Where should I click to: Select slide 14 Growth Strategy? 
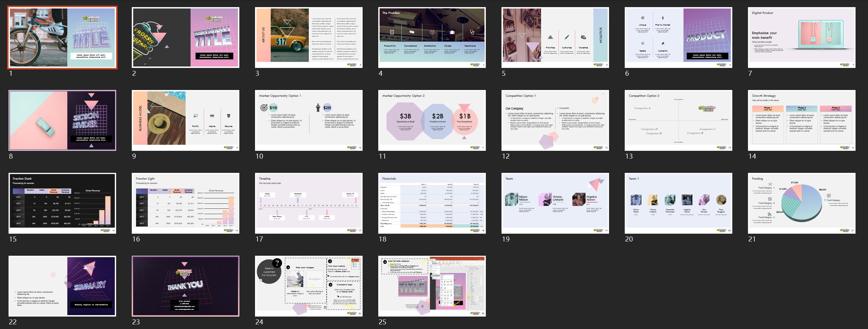click(x=802, y=120)
